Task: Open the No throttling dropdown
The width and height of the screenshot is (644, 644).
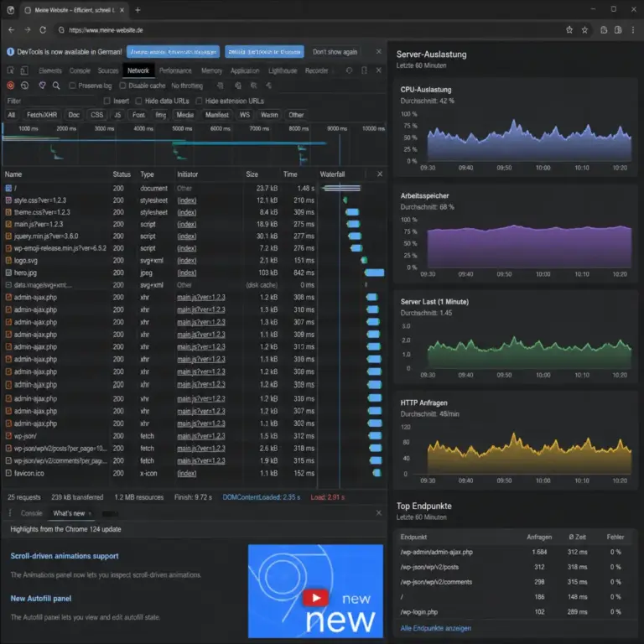Action: tap(187, 86)
